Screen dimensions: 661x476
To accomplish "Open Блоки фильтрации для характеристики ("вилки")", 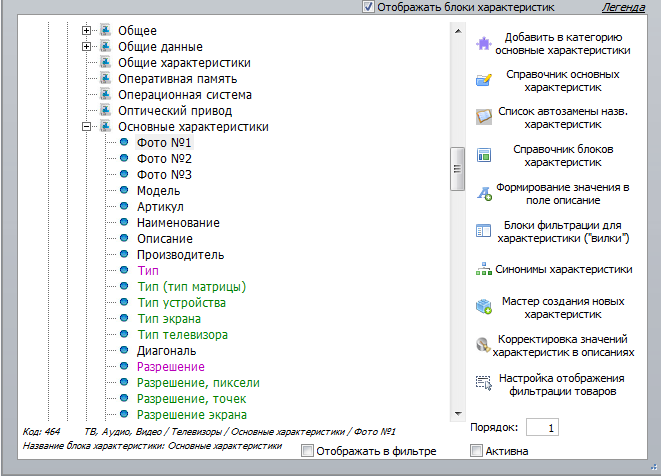I will [x=563, y=231].
